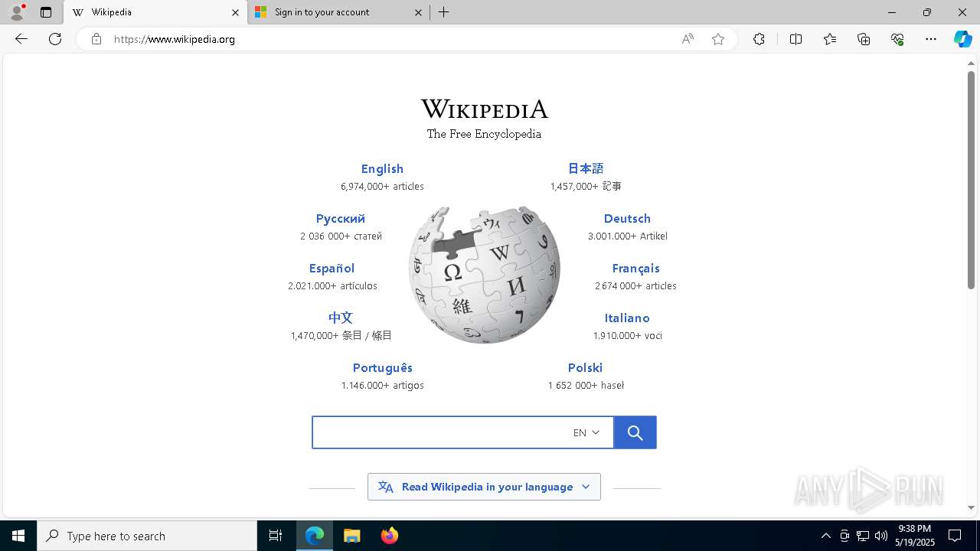Open Italiano Wikipedia link
The image size is (980, 551).
tap(627, 318)
